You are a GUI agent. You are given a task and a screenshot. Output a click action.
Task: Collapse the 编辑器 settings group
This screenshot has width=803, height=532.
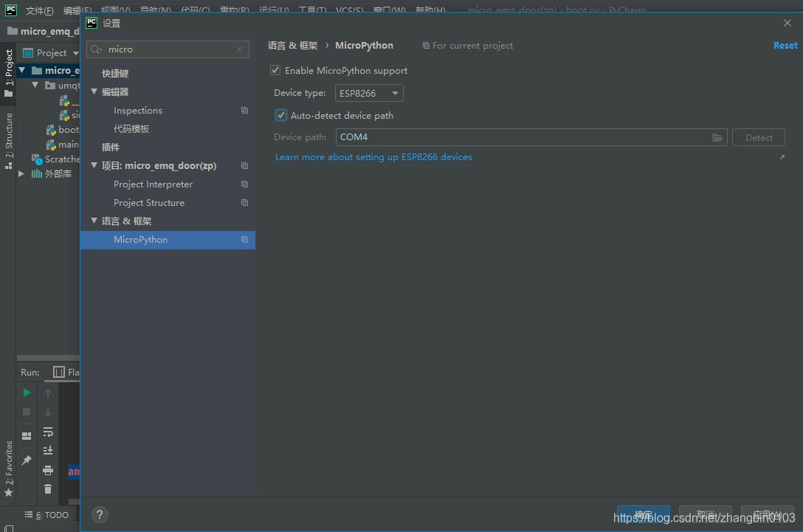pyautogui.click(x=94, y=91)
